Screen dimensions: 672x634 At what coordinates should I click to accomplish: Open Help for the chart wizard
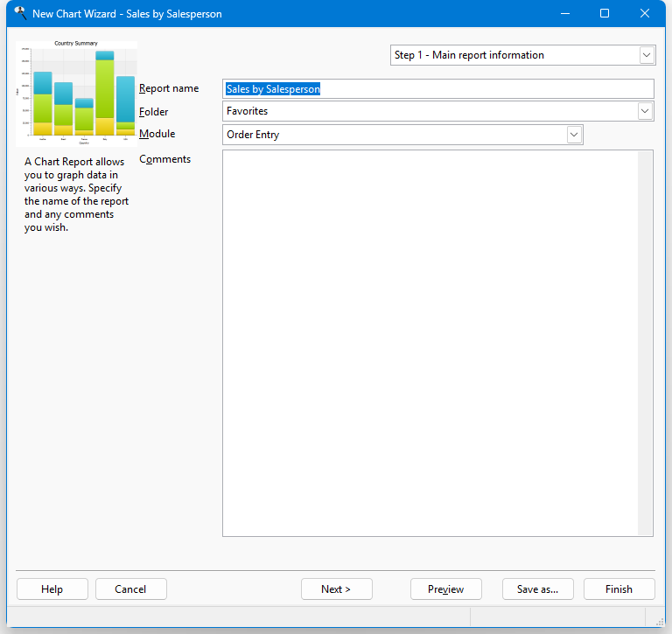52,589
